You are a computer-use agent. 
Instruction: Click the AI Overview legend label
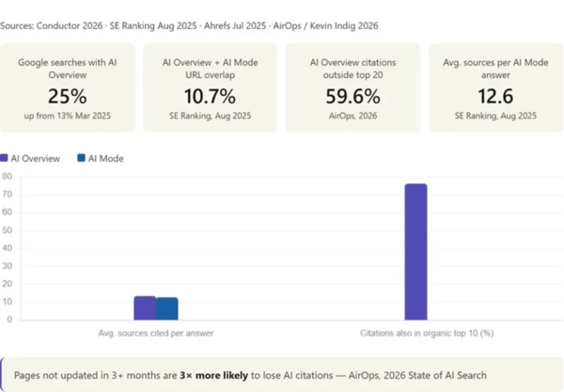pos(36,159)
